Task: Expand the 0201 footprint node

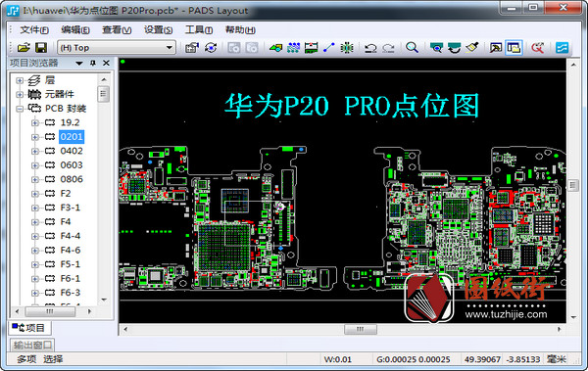Action: (35, 137)
